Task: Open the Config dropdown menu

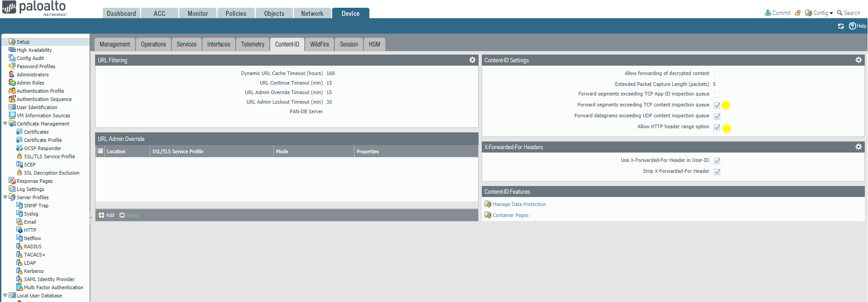Action: (819, 13)
